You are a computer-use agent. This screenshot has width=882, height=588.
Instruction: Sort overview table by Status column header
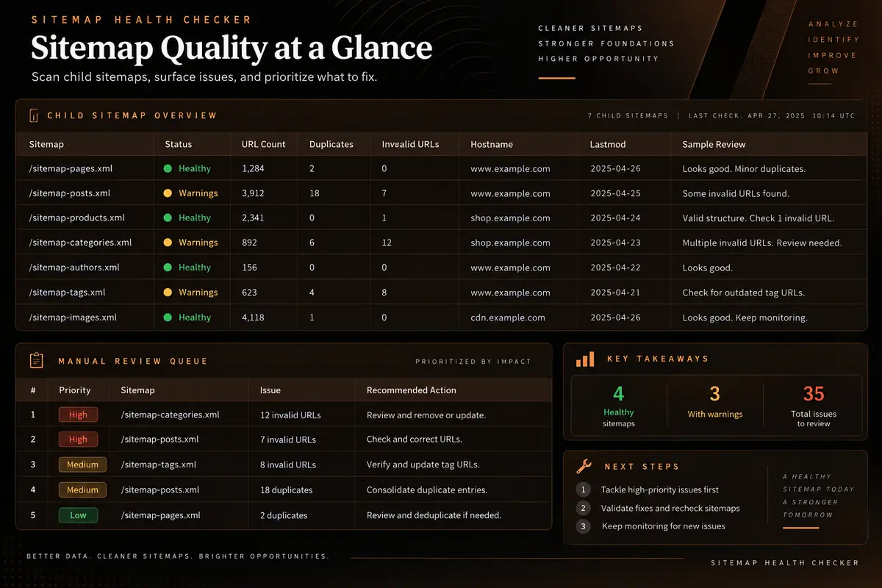pyautogui.click(x=179, y=144)
